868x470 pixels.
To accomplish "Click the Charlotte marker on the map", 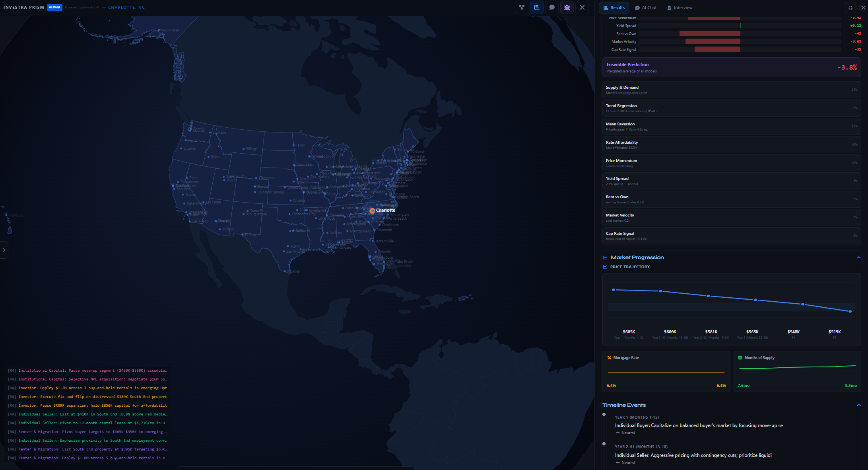I will [x=372, y=211].
